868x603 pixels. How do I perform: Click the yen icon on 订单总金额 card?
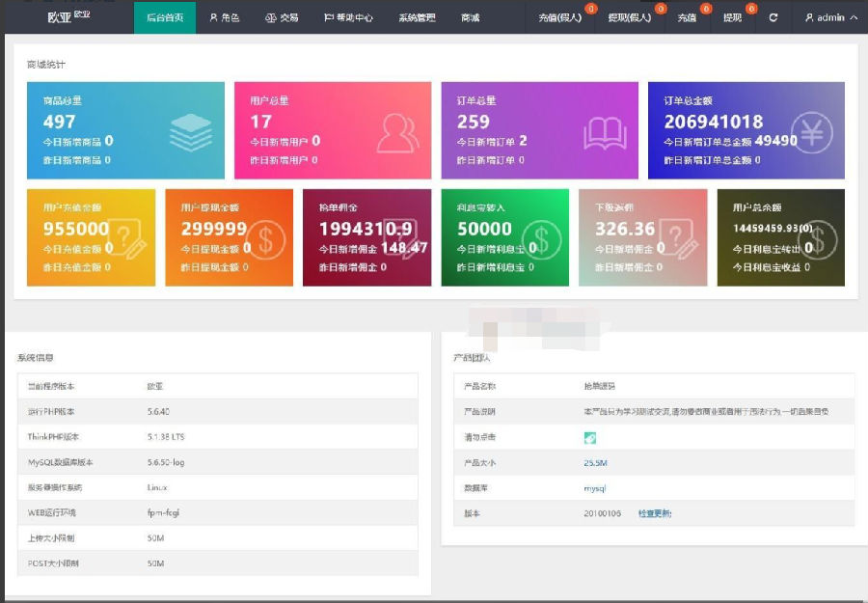[x=812, y=132]
